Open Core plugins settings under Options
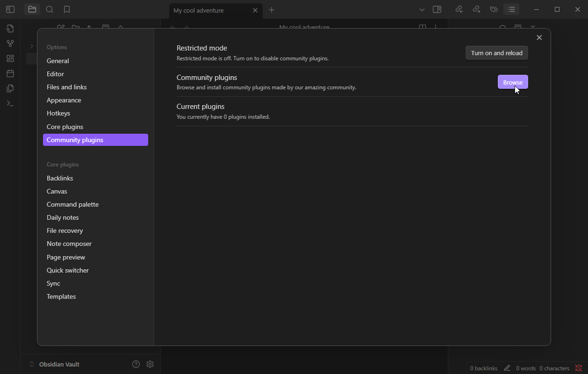 click(95, 127)
